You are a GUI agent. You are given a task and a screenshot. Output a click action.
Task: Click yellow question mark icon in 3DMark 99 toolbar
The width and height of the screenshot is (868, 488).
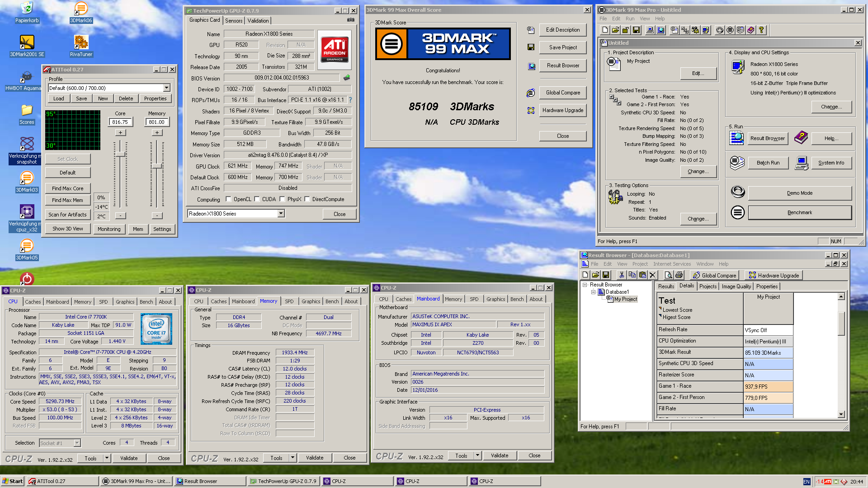tap(761, 30)
